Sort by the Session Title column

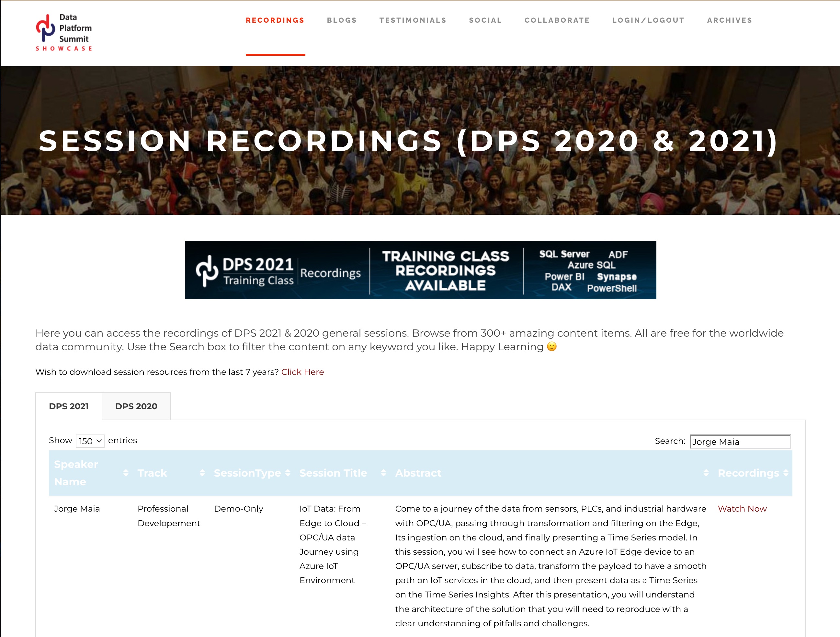click(342, 473)
